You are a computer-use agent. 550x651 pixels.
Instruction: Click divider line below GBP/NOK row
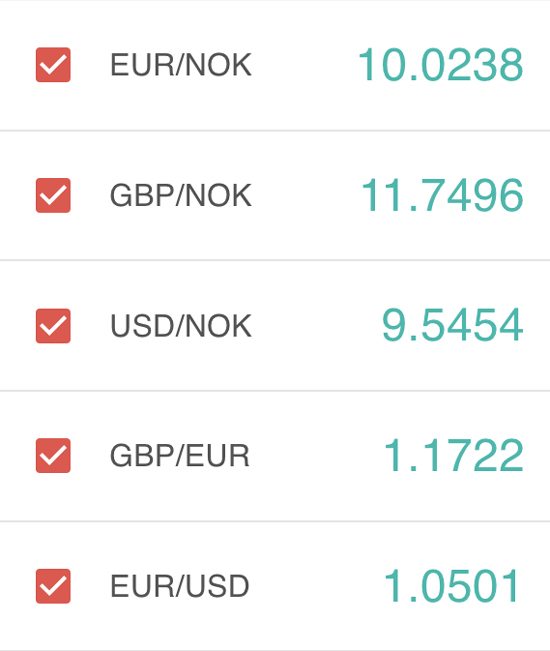coord(275,260)
